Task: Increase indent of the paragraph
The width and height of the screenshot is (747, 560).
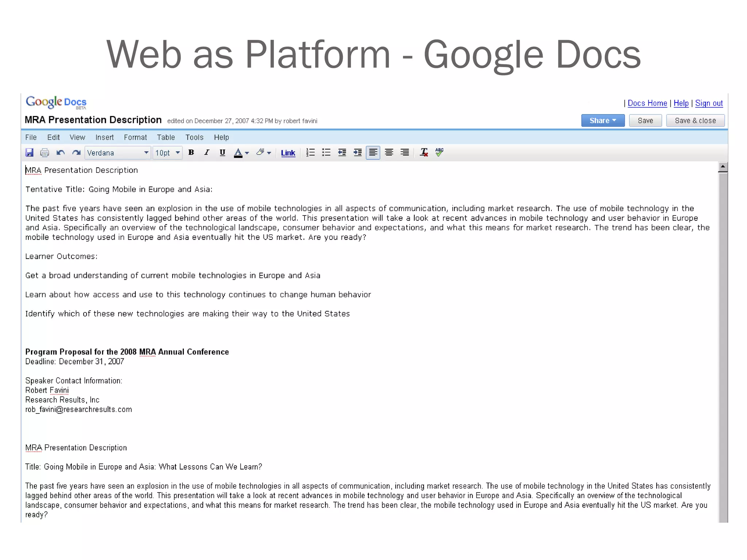Action: tap(357, 152)
